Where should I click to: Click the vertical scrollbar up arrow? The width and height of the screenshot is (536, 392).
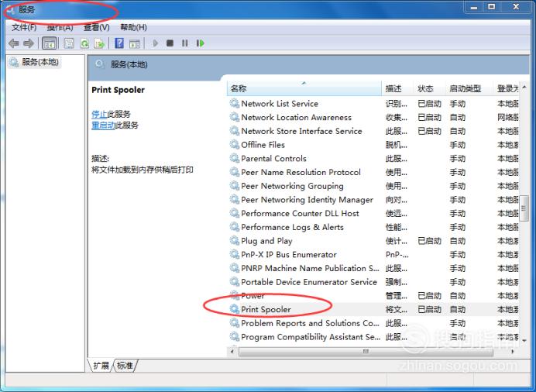(x=524, y=87)
